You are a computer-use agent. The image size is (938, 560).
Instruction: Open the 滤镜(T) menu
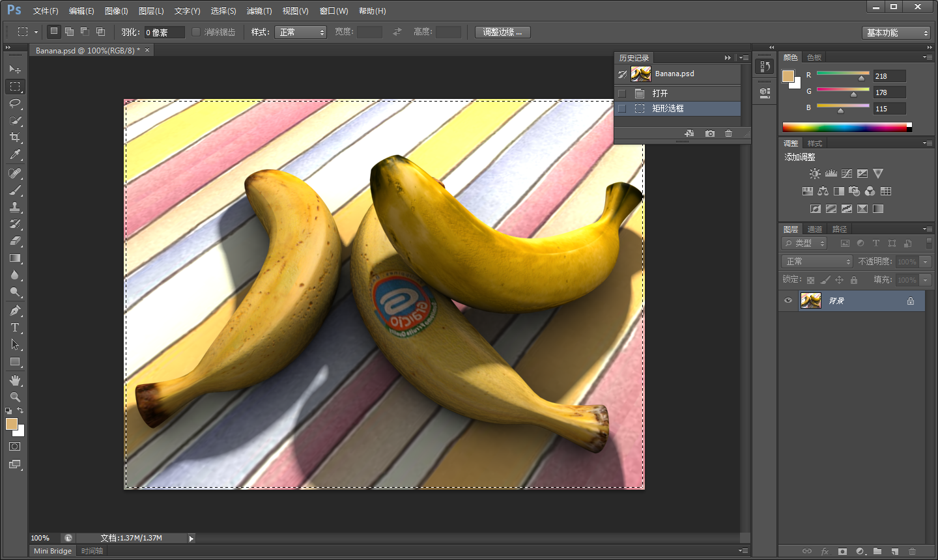(259, 11)
